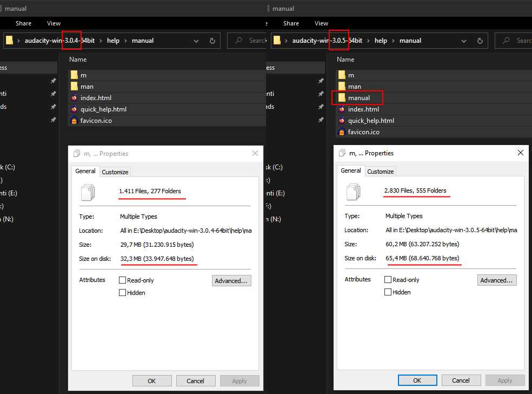Click the title bar icon of the right Properties dialog

[342, 153]
